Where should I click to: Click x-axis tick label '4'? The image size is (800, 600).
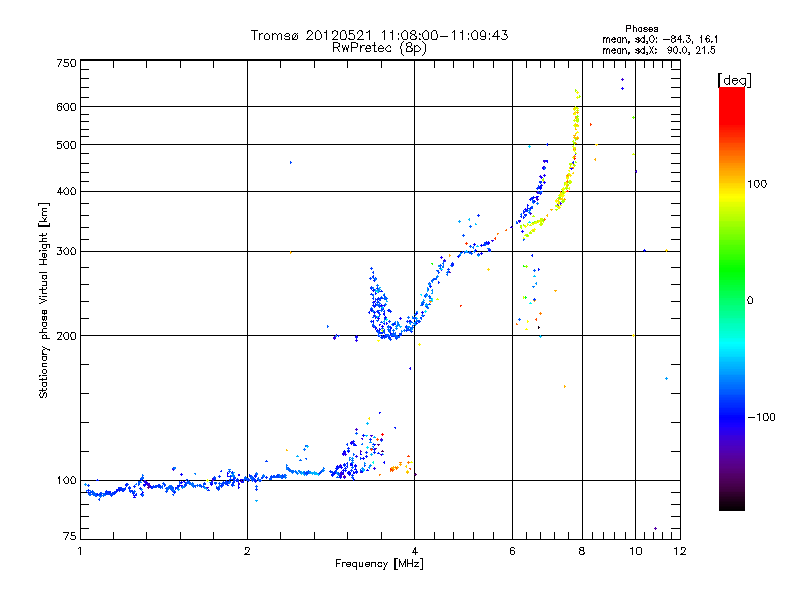coord(414,551)
